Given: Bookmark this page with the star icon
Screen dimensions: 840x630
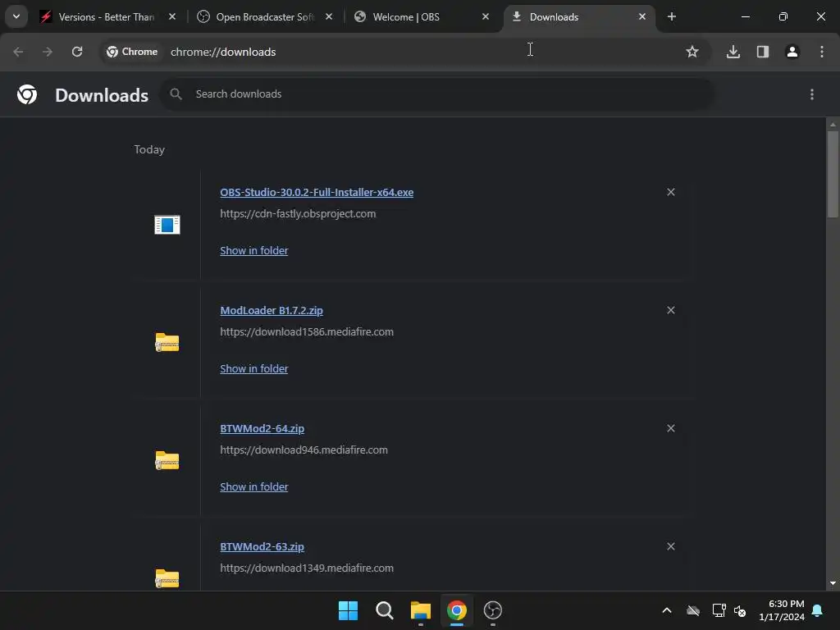Looking at the screenshot, I should coord(692,52).
